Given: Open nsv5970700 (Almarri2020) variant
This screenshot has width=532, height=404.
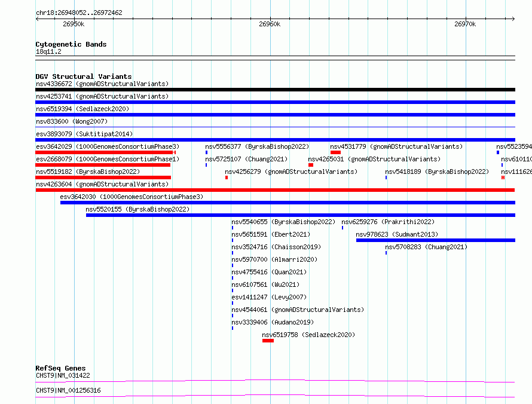Looking at the screenshot, I should click(274, 259).
